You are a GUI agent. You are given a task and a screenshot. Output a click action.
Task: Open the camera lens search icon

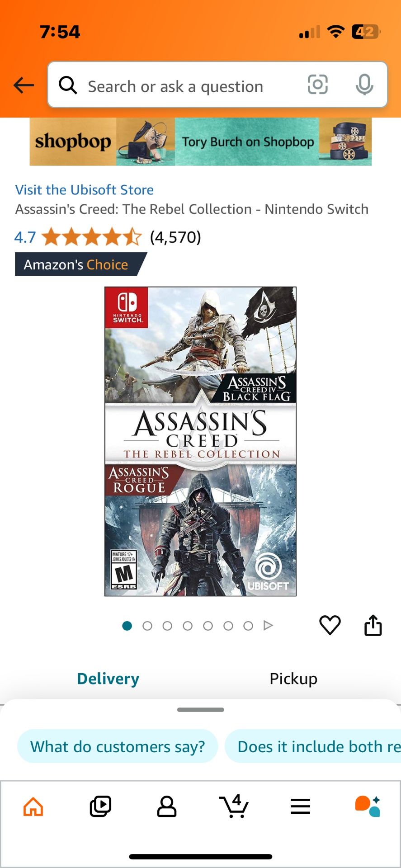click(317, 85)
